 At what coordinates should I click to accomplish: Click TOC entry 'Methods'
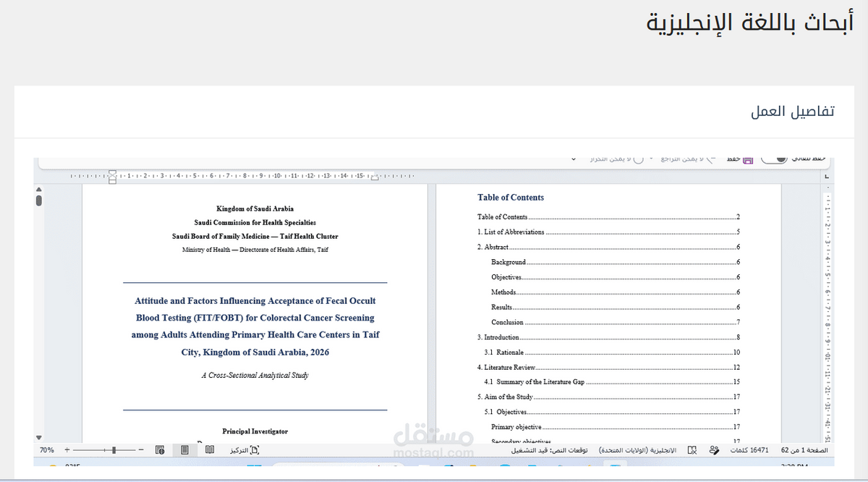[x=503, y=292]
